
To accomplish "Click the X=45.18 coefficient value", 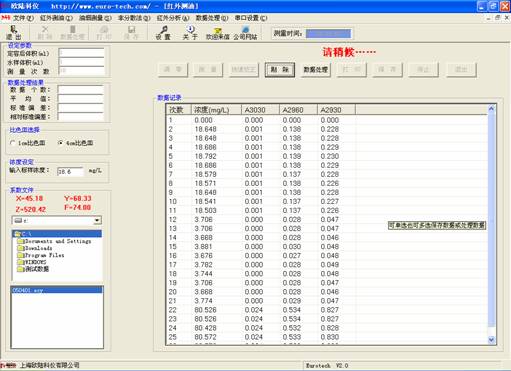I will click(29, 199).
